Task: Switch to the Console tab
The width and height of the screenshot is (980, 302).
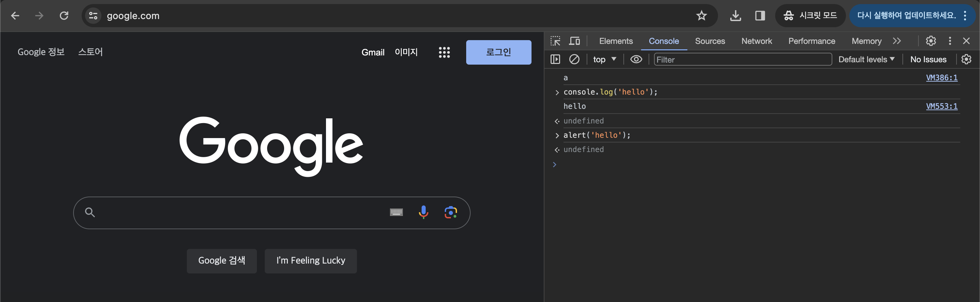Action: pos(664,41)
